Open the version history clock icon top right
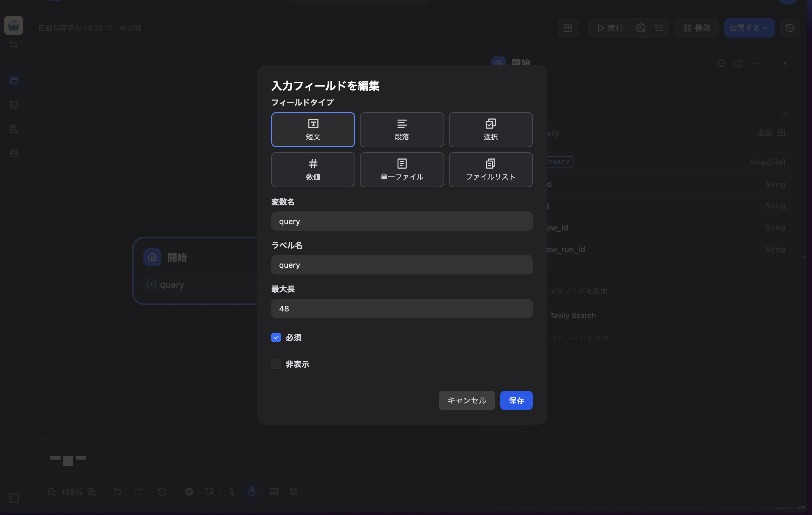Image resolution: width=812 pixels, height=515 pixels. [789, 28]
